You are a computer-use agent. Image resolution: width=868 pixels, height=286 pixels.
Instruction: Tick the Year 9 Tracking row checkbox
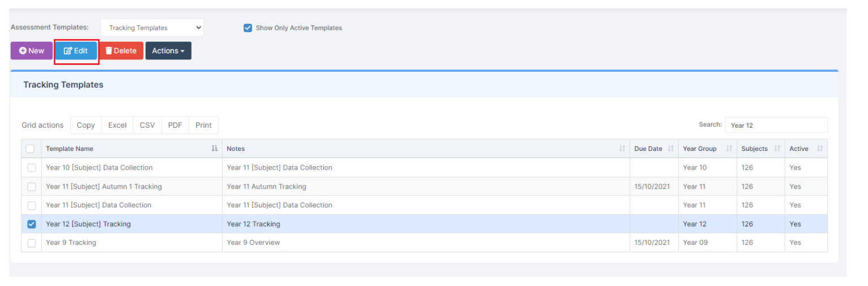tap(32, 243)
